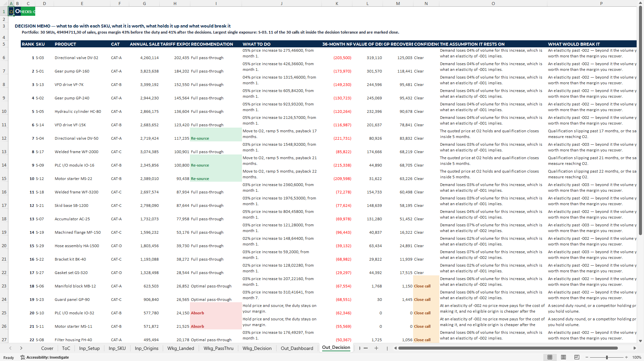Open zoom dialog from 100% label

[637, 357]
